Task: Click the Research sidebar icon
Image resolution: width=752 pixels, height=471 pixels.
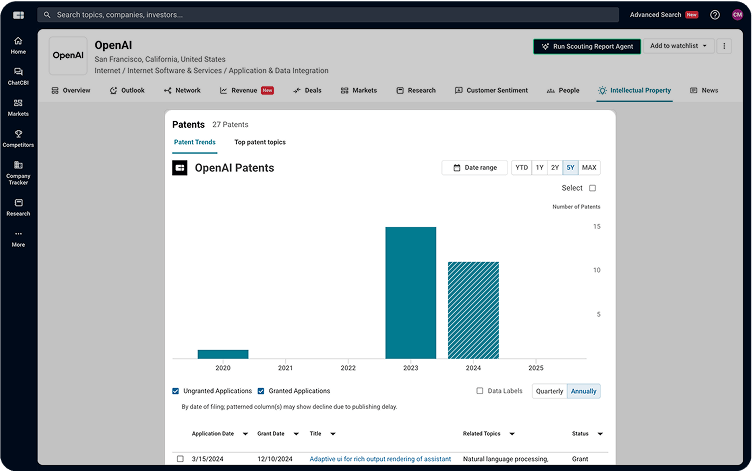Action: (x=18, y=206)
